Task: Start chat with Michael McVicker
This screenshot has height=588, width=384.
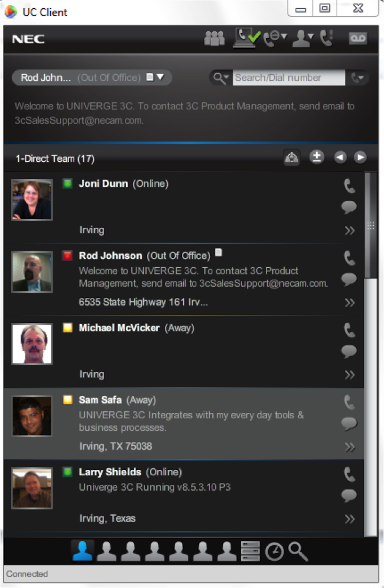Action: 349,351
